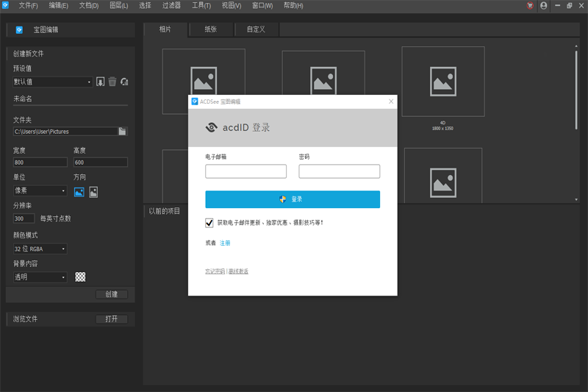This screenshot has width=588, height=392.
Task: Uncheck the email updates checkbox
Action: click(209, 223)
